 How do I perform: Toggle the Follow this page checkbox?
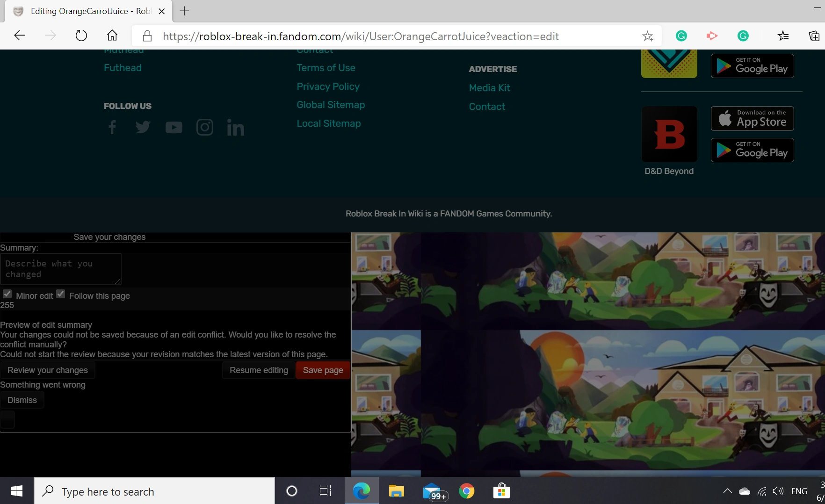point(60,294)
